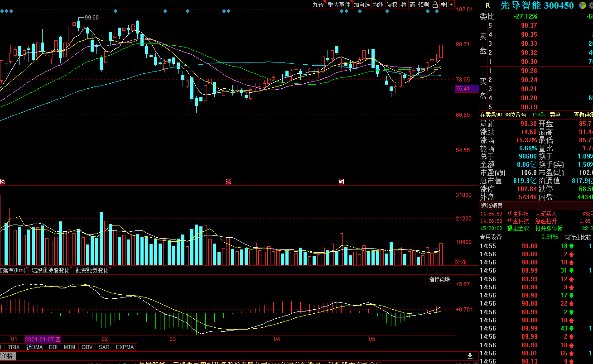The width and height of the screenshot is (593, 364).
Task: Click 福建金森 打开涨停板 alert row
Action: [x=536, y=228]
